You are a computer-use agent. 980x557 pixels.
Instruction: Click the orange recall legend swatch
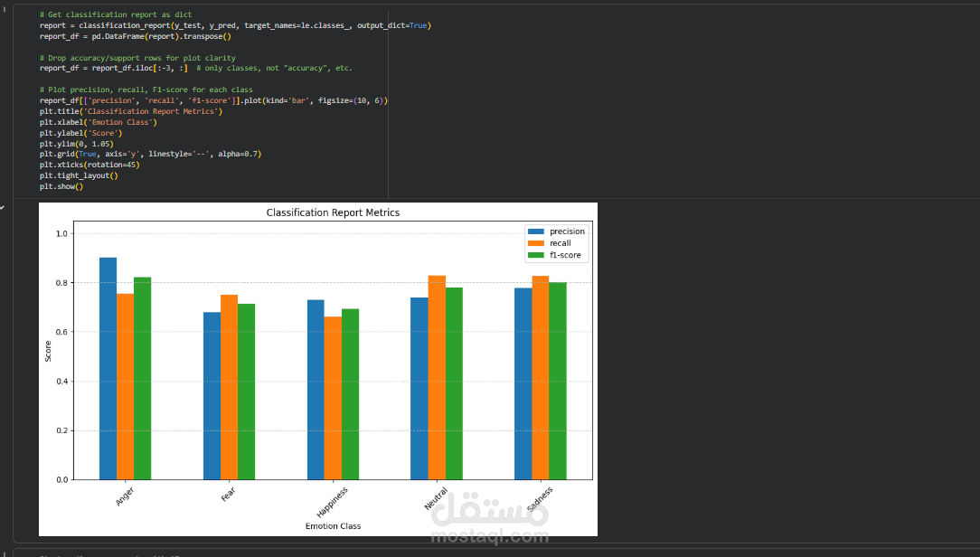point(535,243)
